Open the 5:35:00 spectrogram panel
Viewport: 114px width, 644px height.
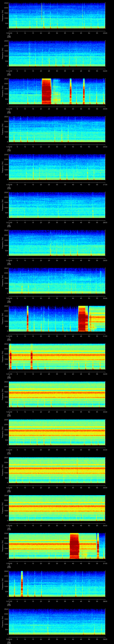tap(57, 508)
